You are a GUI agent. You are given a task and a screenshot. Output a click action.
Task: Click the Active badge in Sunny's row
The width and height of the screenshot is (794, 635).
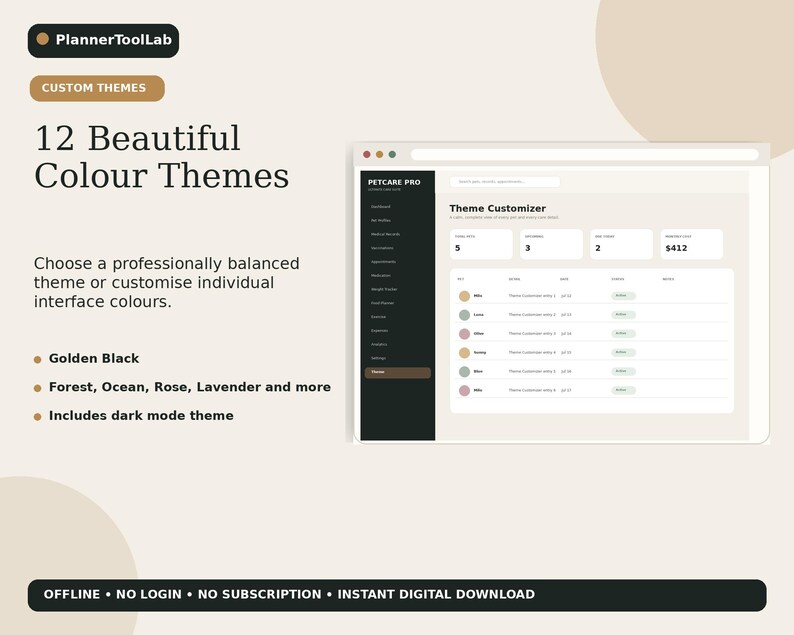pyautogui.click(x=623, y=352)
